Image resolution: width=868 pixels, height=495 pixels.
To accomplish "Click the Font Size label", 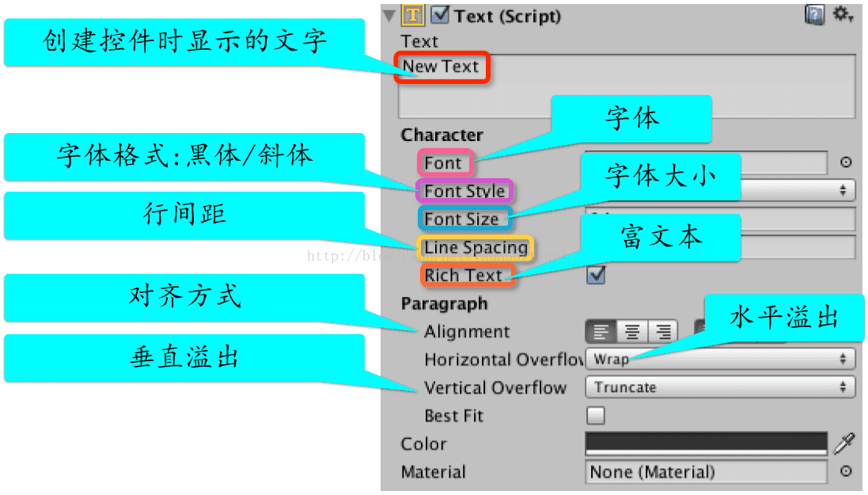I will pos(461,219).
